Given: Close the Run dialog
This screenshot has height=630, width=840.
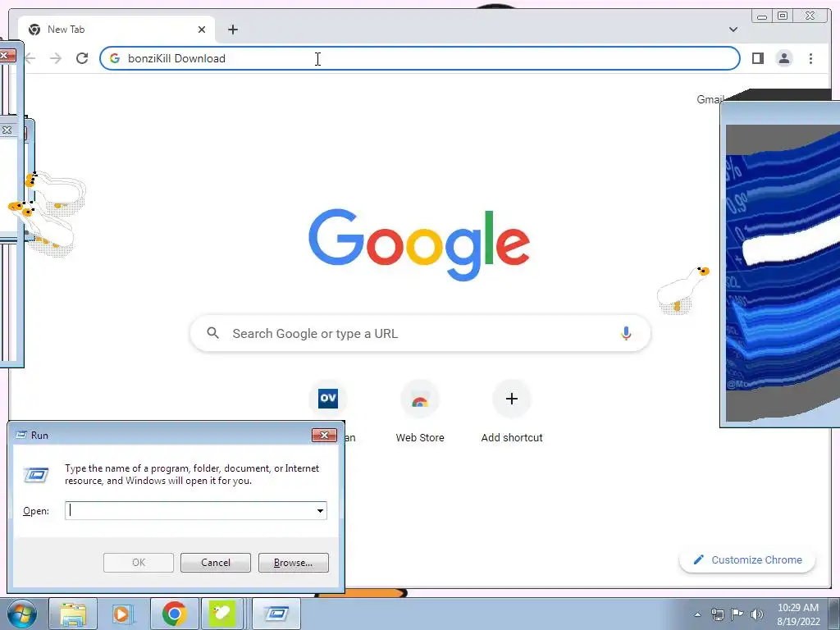Looking at the screenshot, I should click(324, 435).
